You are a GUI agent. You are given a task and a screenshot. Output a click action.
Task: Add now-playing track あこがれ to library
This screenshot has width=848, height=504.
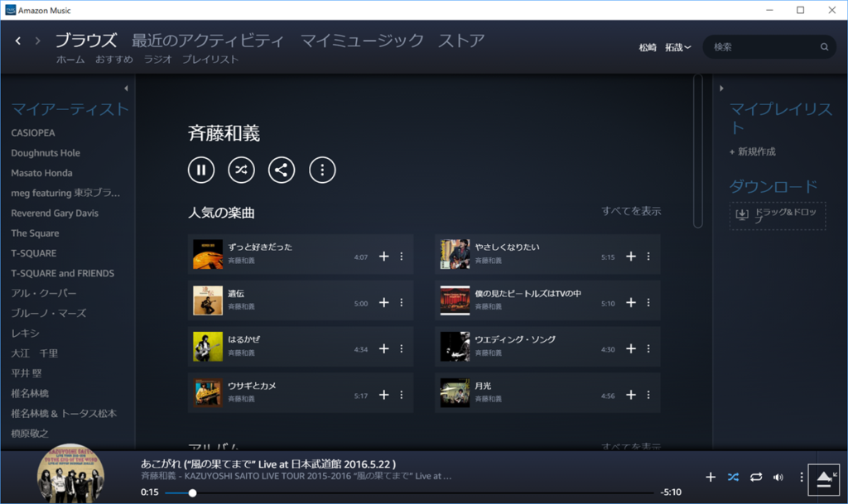click(x=711, y=477)
